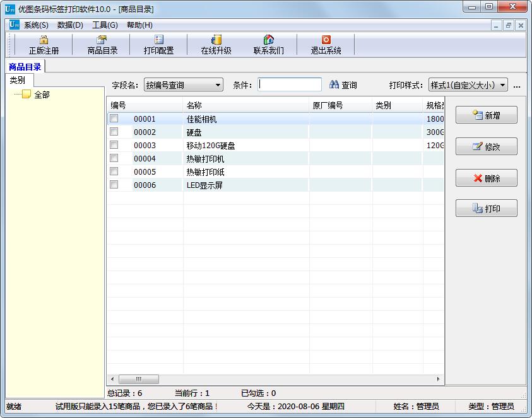The height and width of the screenshot is (418, 532).
Task: Select the 佳能相机 row
Action: point(276,119)
